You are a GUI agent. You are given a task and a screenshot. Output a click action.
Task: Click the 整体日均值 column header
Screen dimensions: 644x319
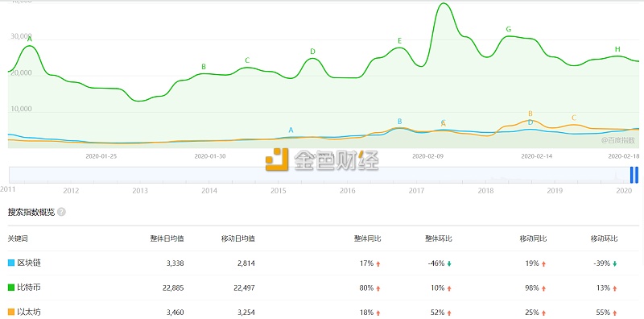pyautogui.click(x=167, y=238)
